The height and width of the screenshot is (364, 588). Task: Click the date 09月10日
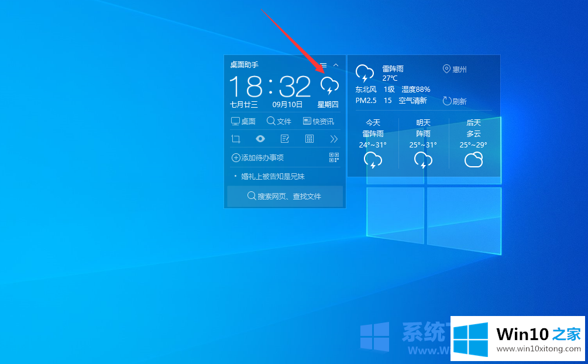[x=287, y=105]
